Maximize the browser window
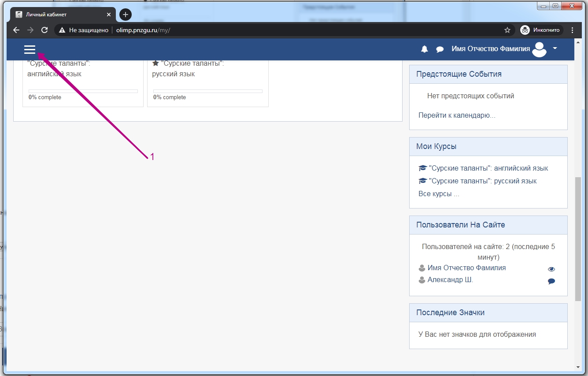588x376 pixels. point(555,6)
